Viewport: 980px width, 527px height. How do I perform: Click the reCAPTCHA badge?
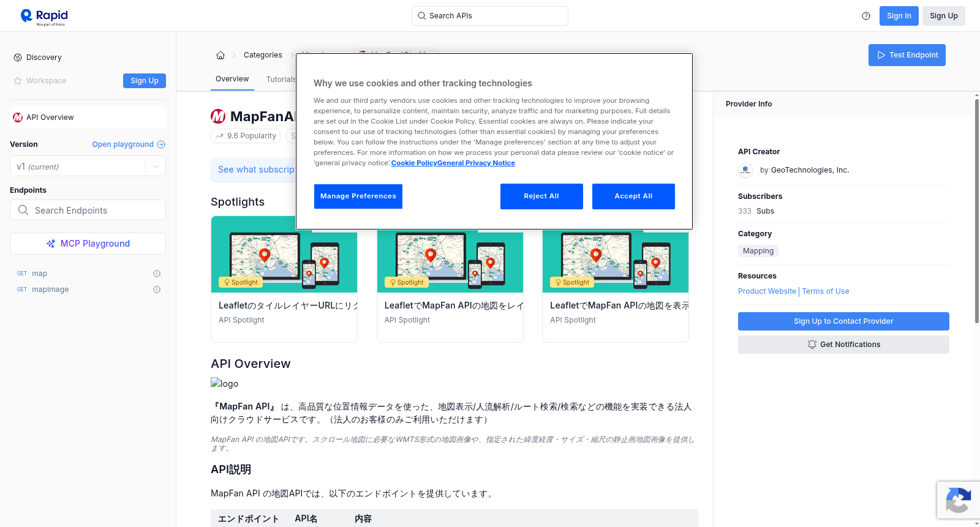959,500
